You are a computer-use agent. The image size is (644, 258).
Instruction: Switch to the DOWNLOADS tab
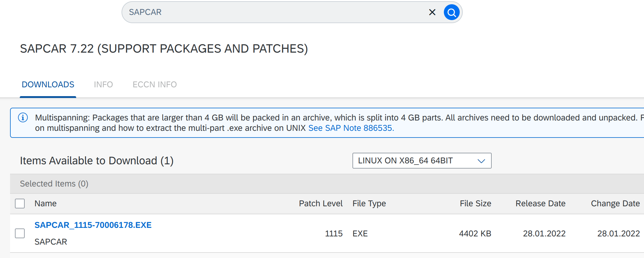coord(48,85)
